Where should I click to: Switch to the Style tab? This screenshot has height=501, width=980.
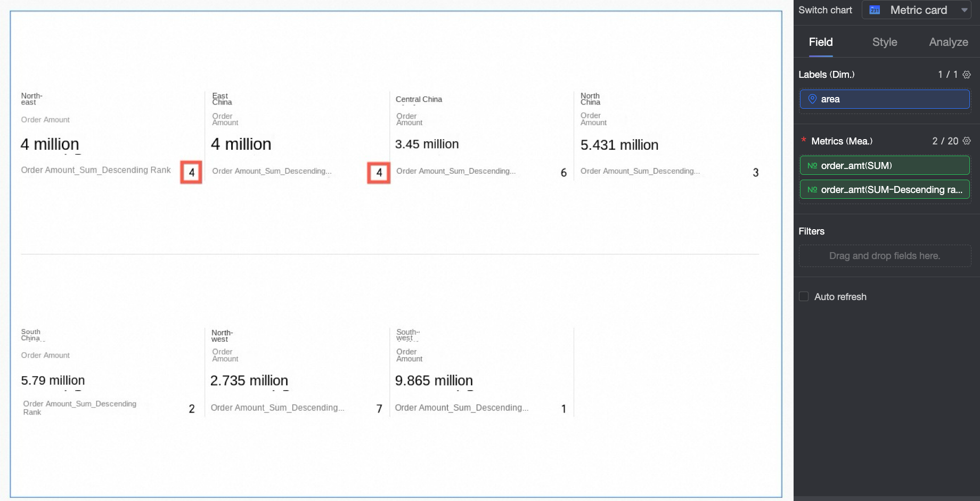(885, 42)
